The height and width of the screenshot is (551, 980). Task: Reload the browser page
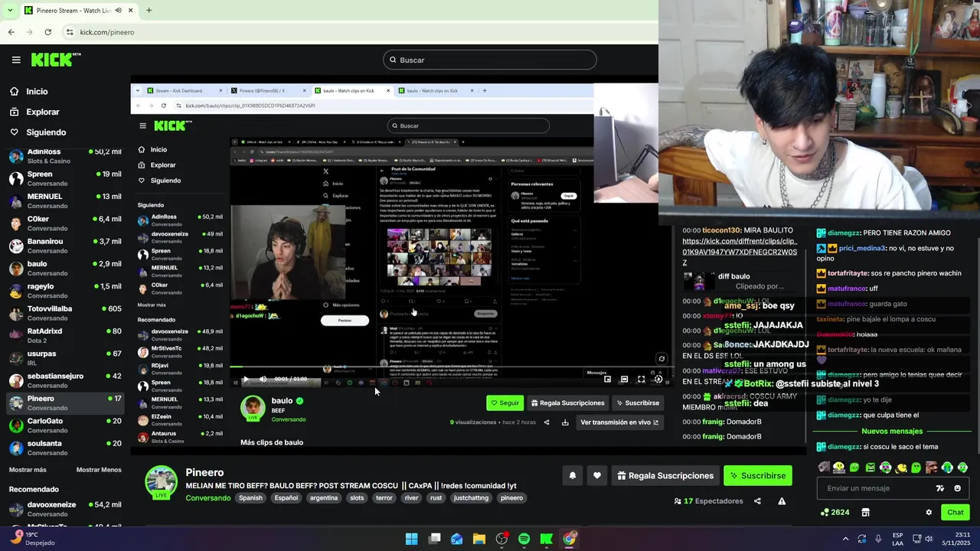(47, 32)
